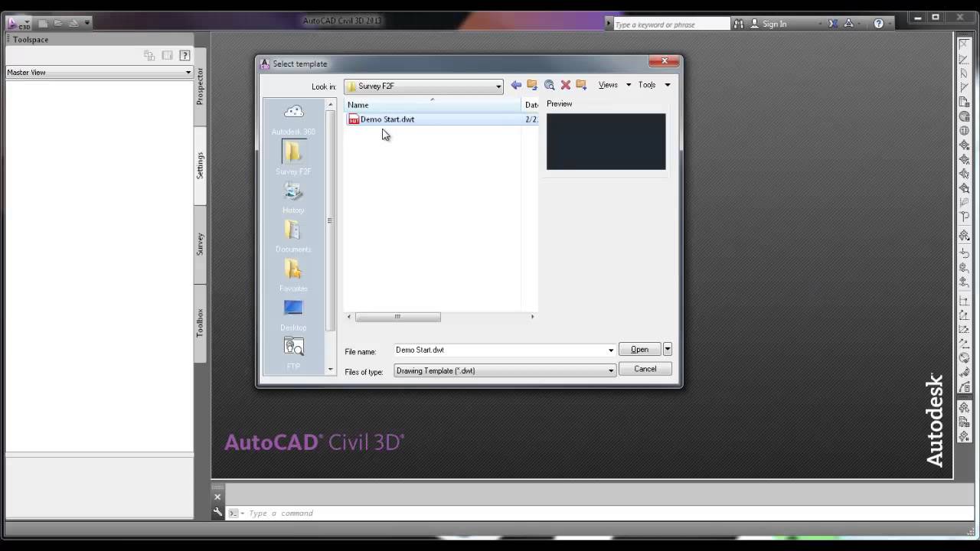The height and width of the screenshot is (551, 980).
Task: Open the Tools menu in dialog
Action: coord(654,85)
